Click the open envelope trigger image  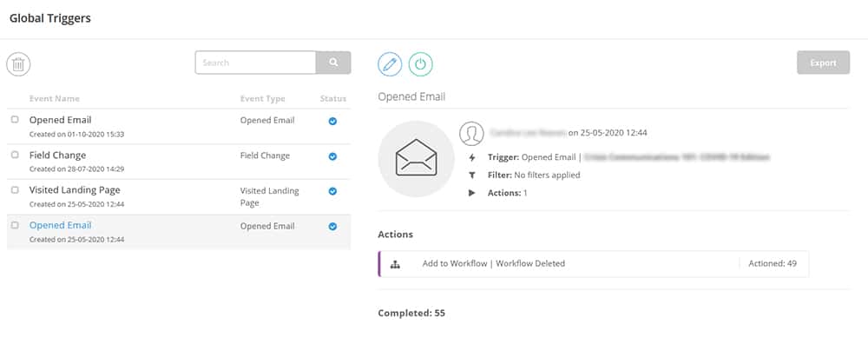click(416, 159)
